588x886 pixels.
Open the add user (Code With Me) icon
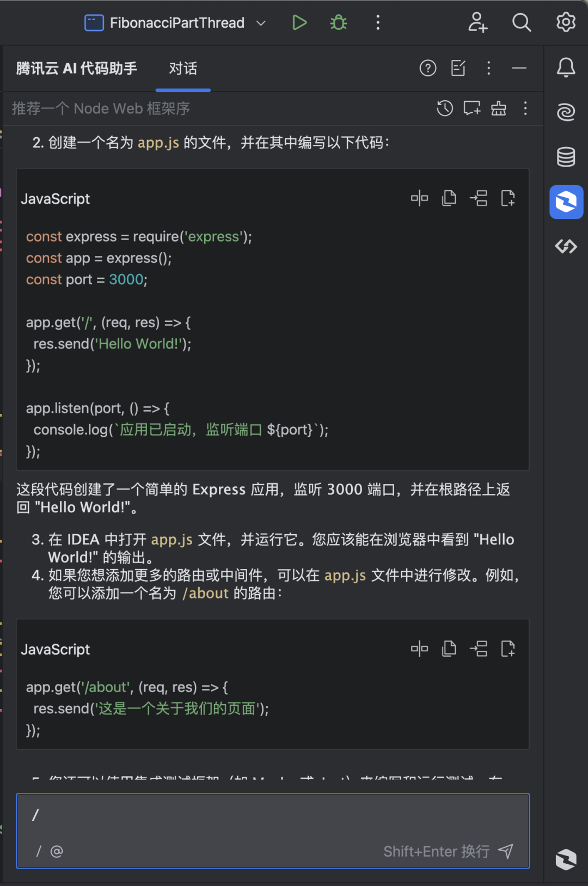pyautogui.click(x=477, y=22)
